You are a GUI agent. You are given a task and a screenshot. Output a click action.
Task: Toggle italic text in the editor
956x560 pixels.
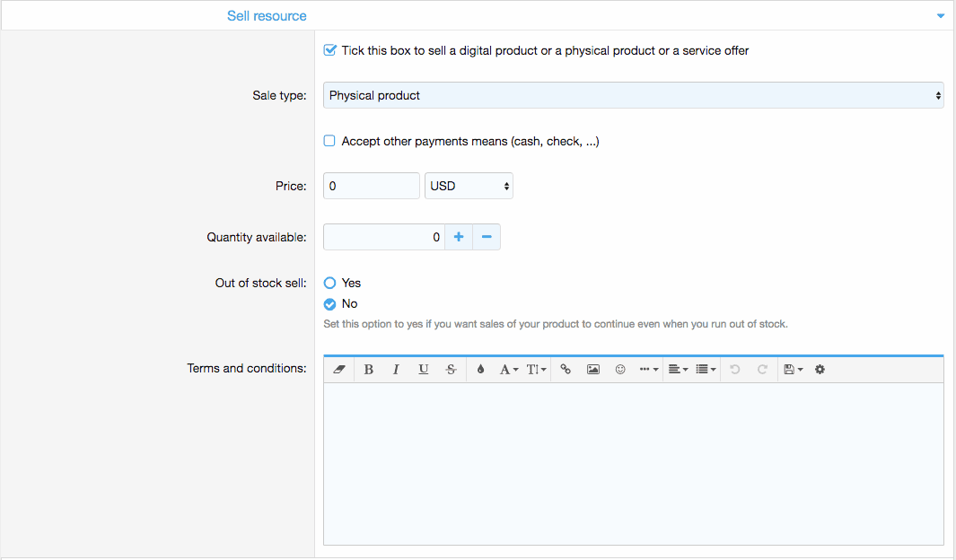tap(396, 370)
